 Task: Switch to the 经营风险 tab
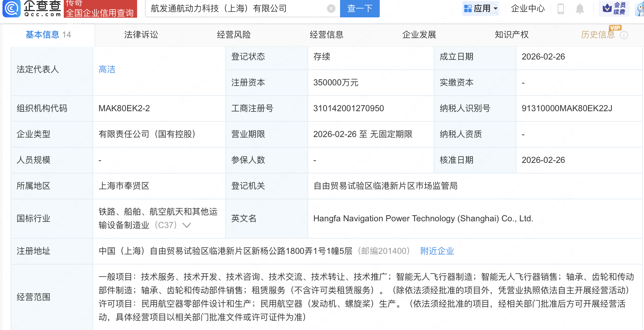point(234,35)
